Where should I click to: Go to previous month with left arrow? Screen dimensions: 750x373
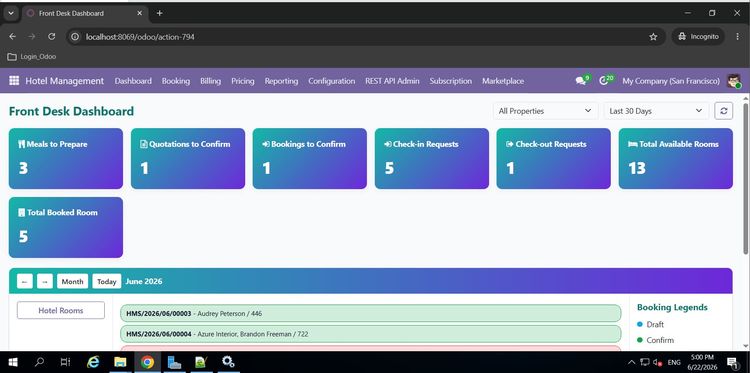tap(25, 281)
